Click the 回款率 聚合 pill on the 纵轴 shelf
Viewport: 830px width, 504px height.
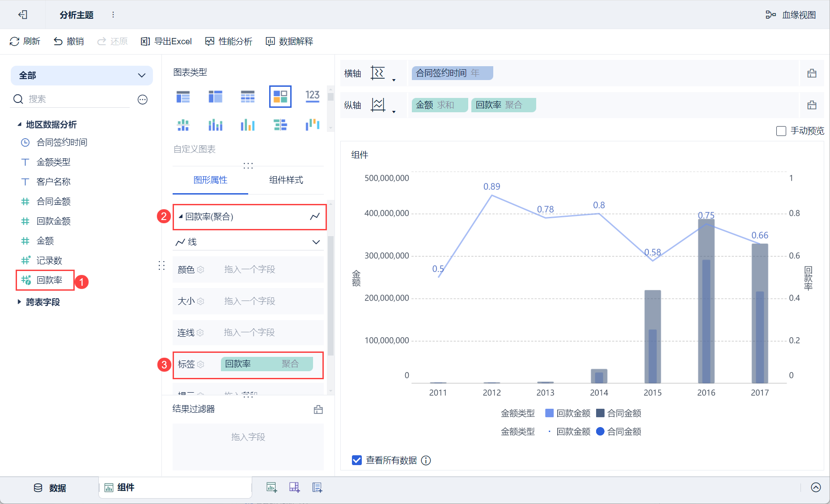pyautogui.click(x=504, y=105)
